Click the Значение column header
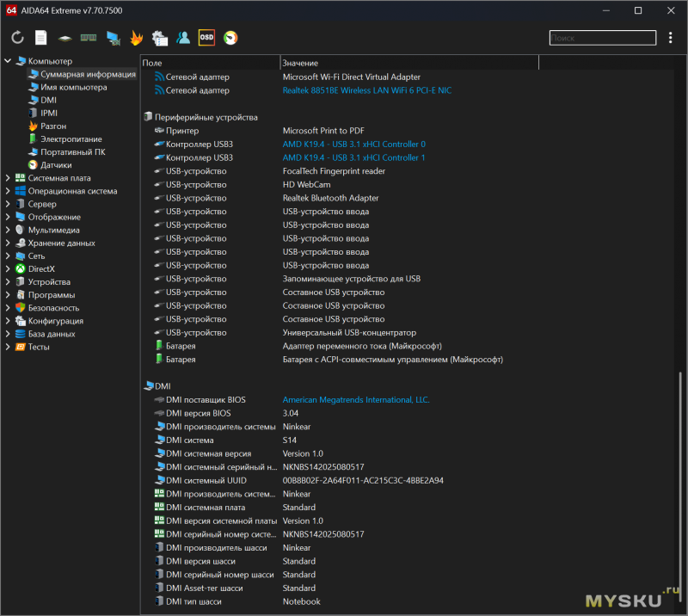The width and height of the screenshot is (688, 616). coord(409,63)
